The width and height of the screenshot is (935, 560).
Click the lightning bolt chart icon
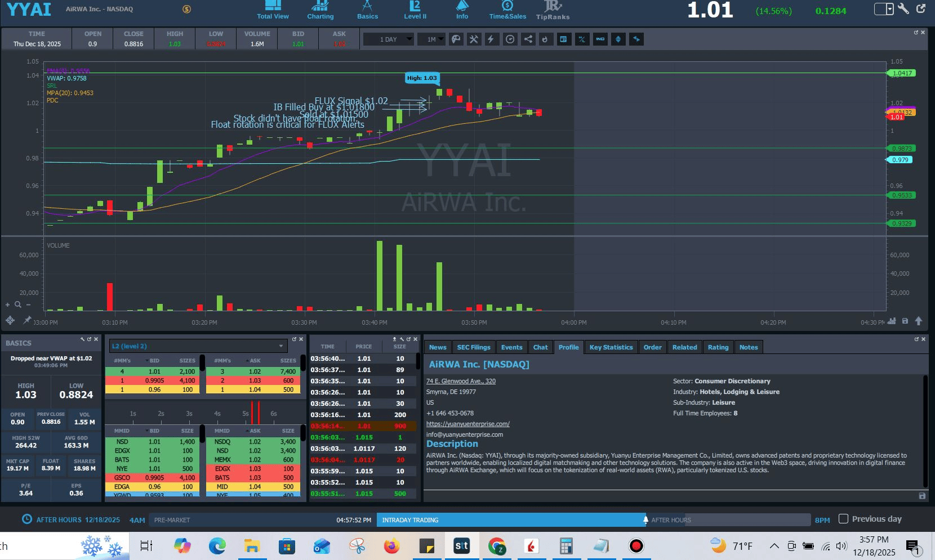coord(492,39)
